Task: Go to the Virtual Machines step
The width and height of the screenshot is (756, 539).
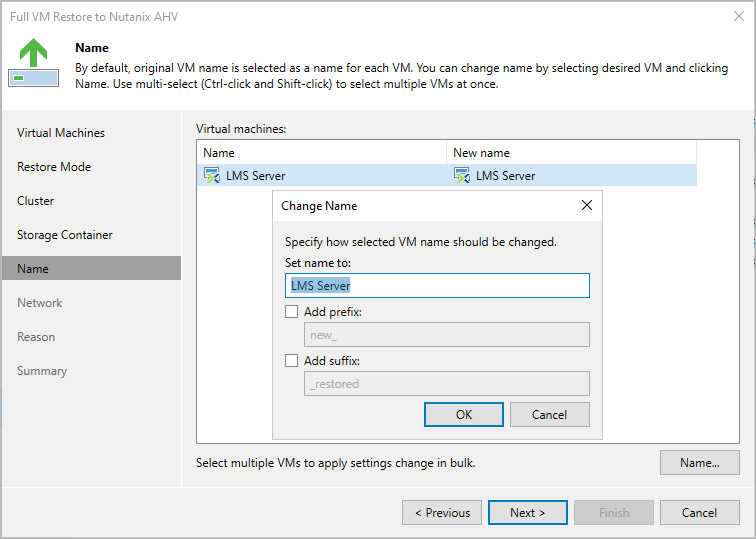Action: tap(61, 133)
